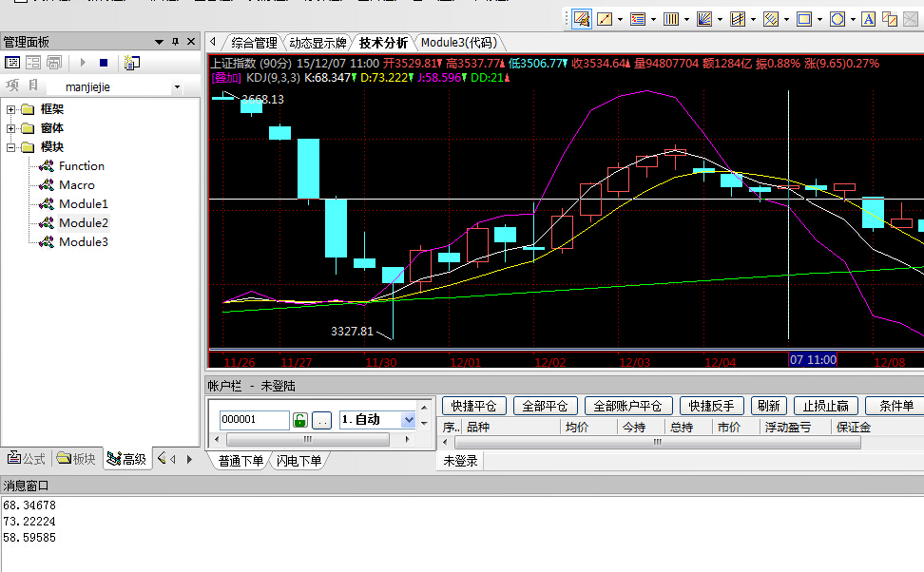Switch to the 板块 panel tab
The image size is (924, 572).
click(x=77, y=459)
